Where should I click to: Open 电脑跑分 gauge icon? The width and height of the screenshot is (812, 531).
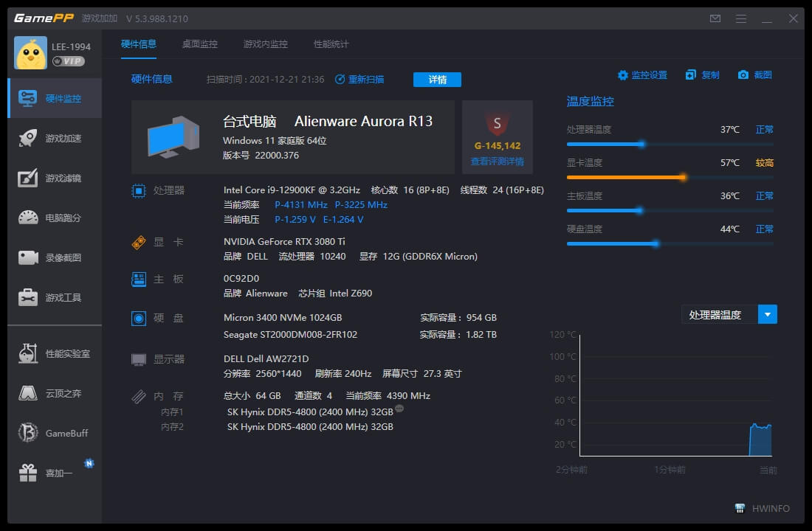click(x=27, y=218)
